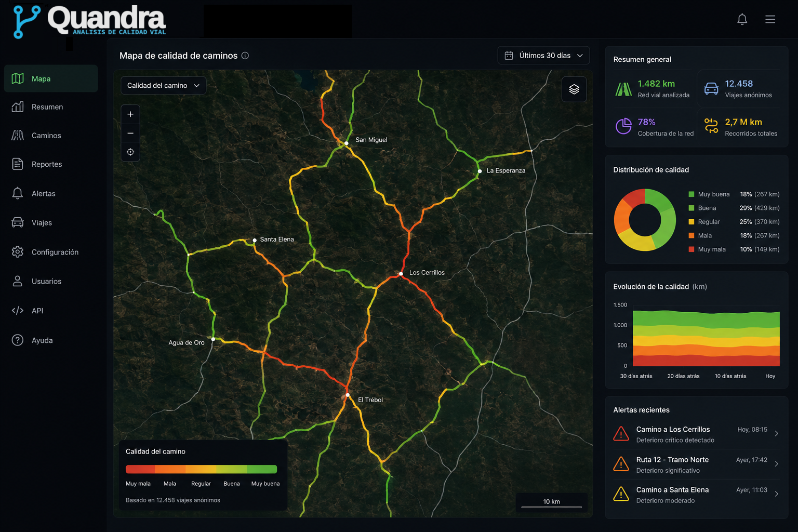This screenshot has width=798, height=532.
Task: Expand the Ruta 12 - Tramo Norte chevron
Action: pos(777,463)
